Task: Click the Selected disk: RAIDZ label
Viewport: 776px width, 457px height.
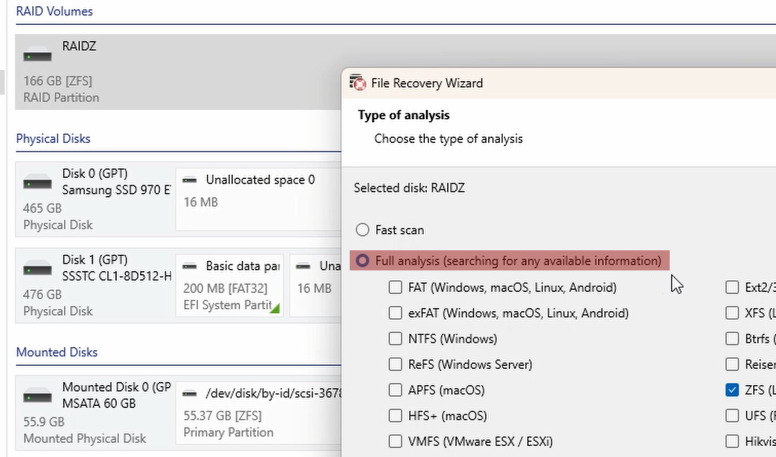Action: click(409, 188)
